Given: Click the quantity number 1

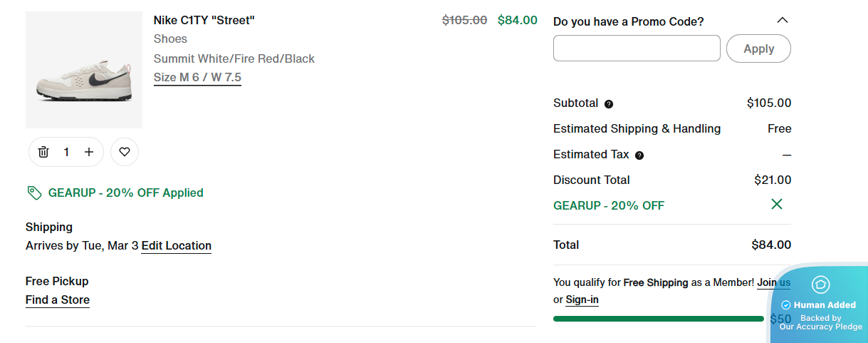Looking at the screenshot, I should tap(66, 152).
